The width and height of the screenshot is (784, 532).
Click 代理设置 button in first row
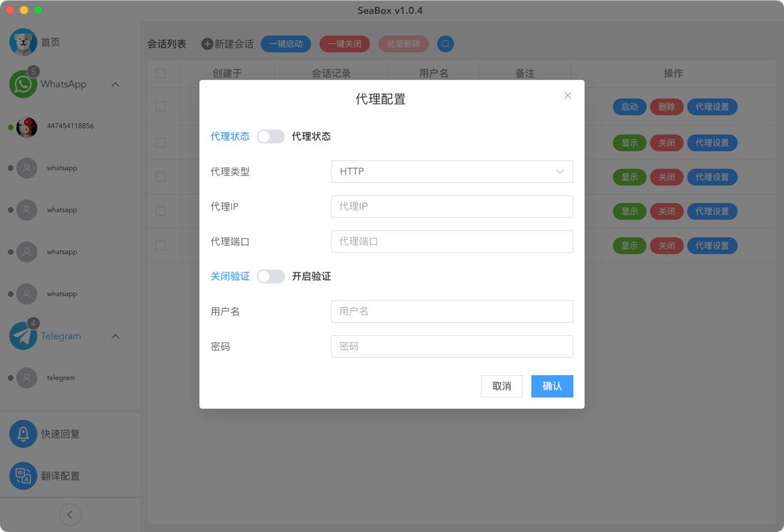pos(712,107)
